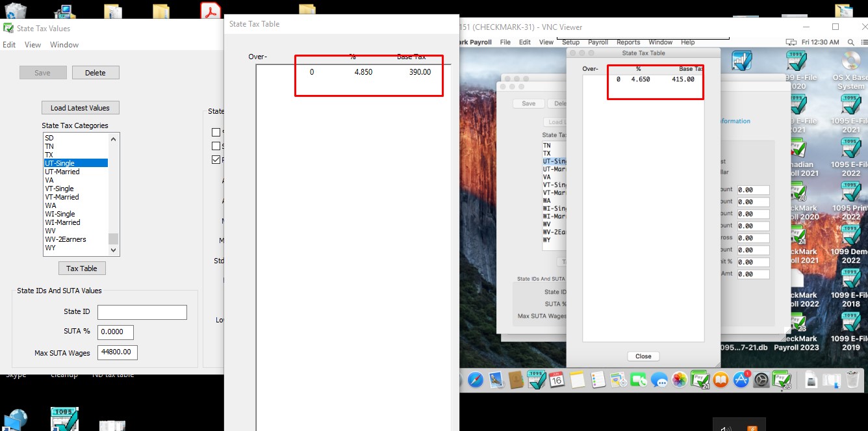
Task: Open the Setup menu in Mac menu bar
Action: click(570, 42)
